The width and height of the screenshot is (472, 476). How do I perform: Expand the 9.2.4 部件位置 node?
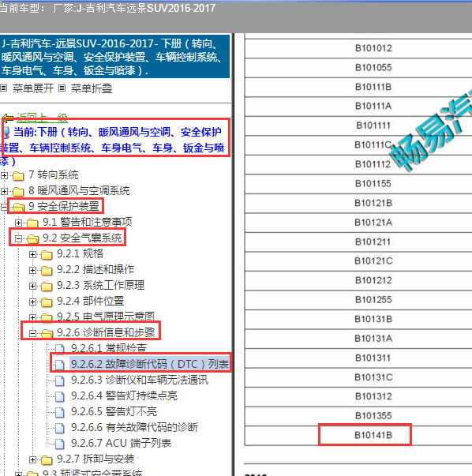click(x=33, y=302)
